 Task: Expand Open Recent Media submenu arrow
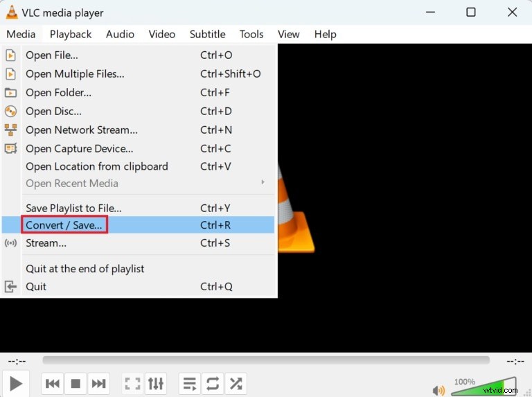pos(263,182)
